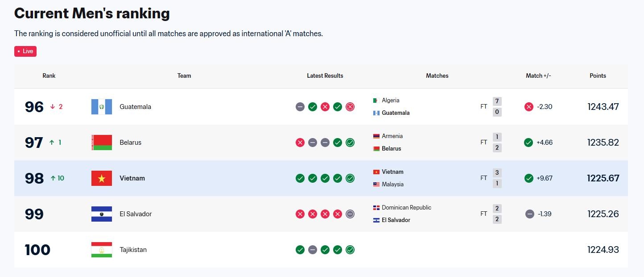Viewport: 644px width, 277px height.
Task: Click the red Live badge
Action: pos(25,51)
